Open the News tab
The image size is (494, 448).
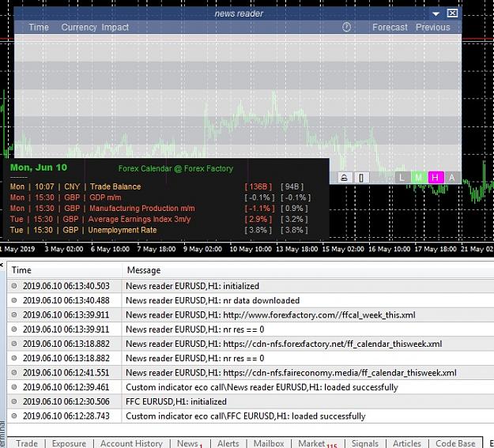(190, 443)
